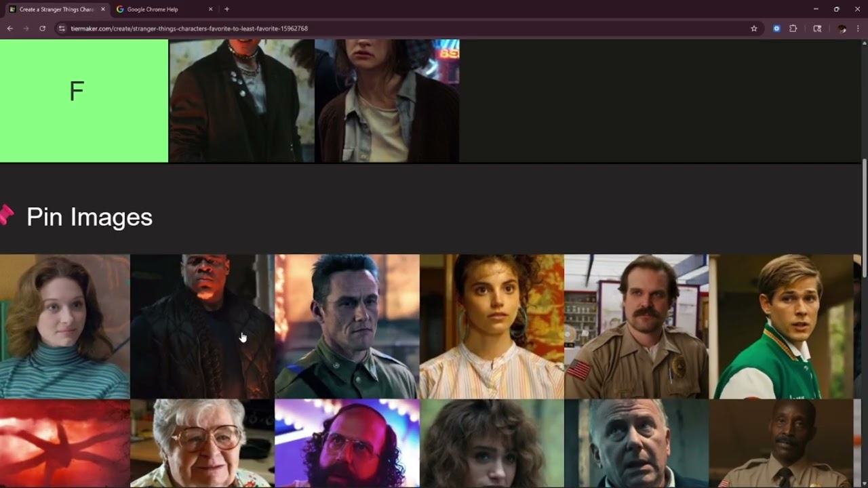This screenshot has height=488, width=868.
Task: Click the Pin Images heading
Action: click(89, 217)
